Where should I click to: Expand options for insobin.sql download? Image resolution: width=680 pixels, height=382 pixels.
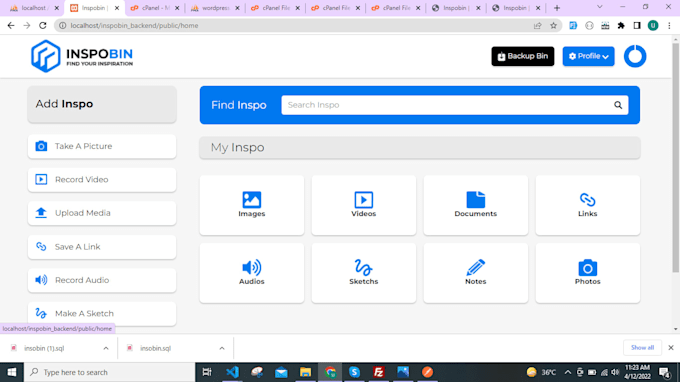tap(222, 348)
